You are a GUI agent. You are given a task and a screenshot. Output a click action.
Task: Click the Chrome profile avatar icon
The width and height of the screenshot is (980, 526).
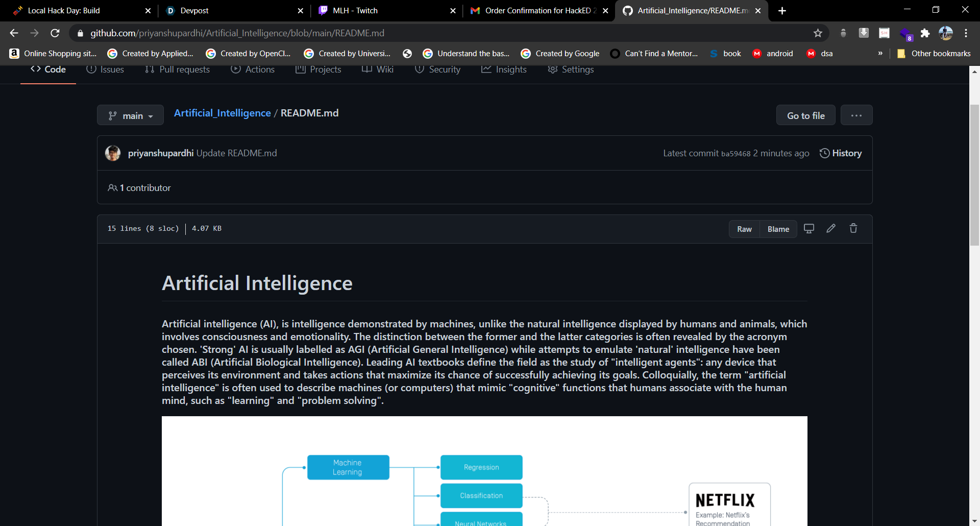coord(946,33)
